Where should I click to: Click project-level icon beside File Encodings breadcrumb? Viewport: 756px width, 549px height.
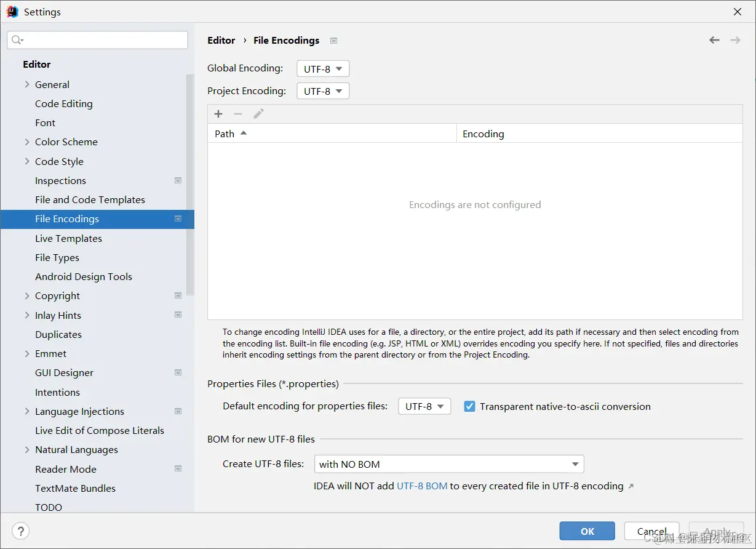pos(333,41)
